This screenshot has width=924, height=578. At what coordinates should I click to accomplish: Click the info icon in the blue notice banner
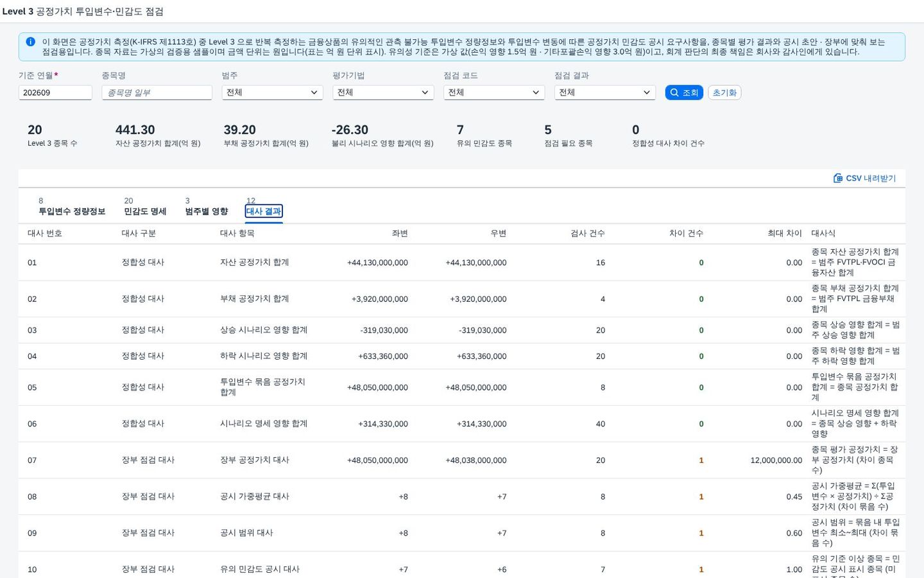point(30,42)
